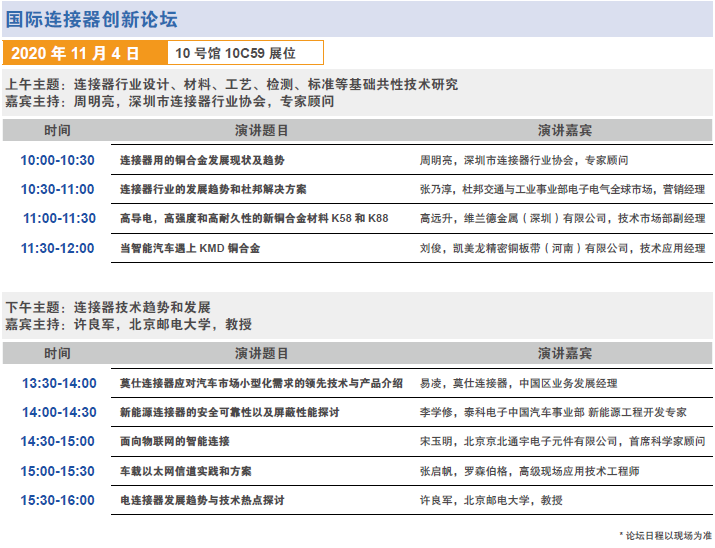Click the topic 车载以太网信道实践和方案
715x548 pixels.
tap(186, 471)
